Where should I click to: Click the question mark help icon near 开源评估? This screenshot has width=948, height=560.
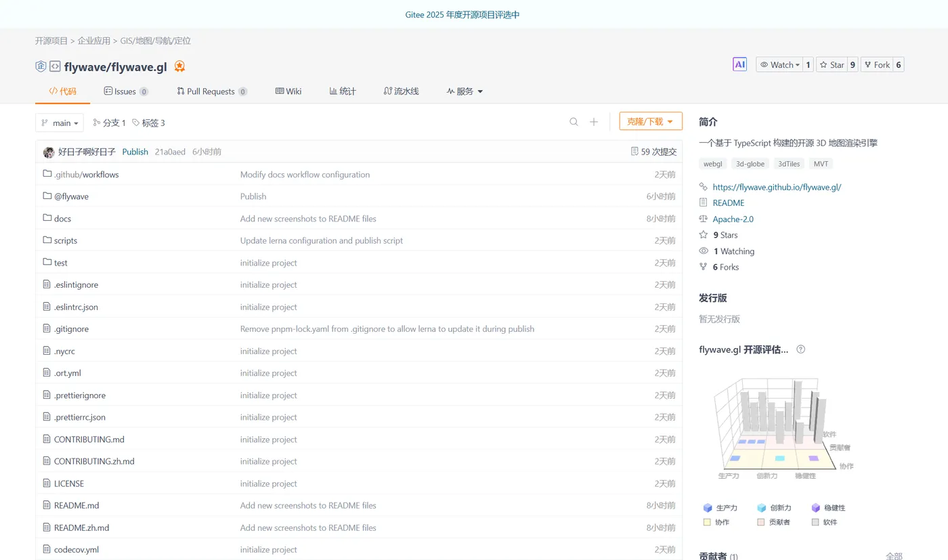pos(801,349)
